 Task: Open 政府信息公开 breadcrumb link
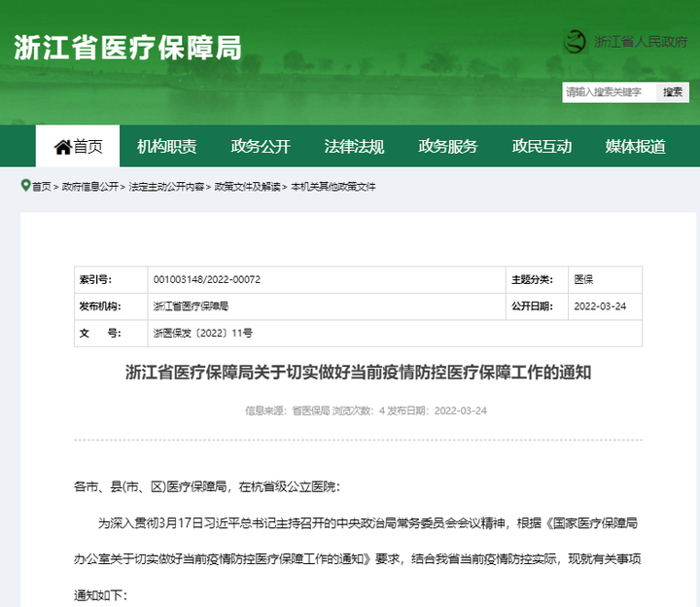(x=90, y=187)
